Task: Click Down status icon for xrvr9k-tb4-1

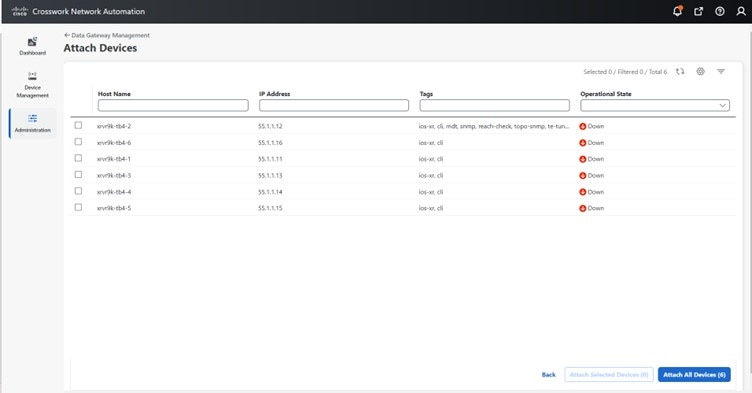Action: tap(583, 159)
